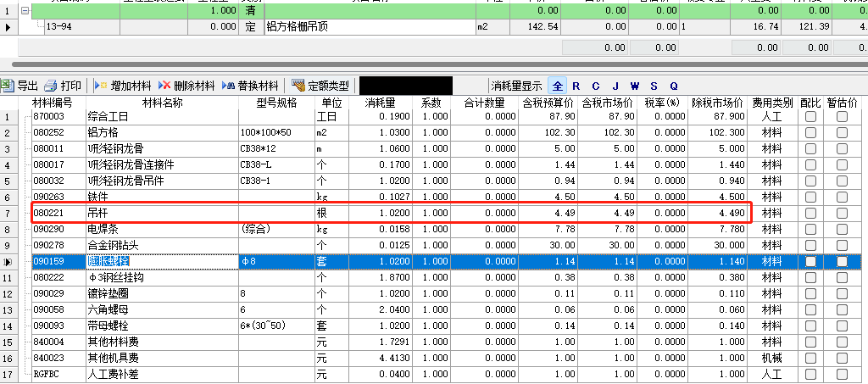Click 费用类别 column header
The height and width of the screenshot is (384, 868).
coord(772,103)
